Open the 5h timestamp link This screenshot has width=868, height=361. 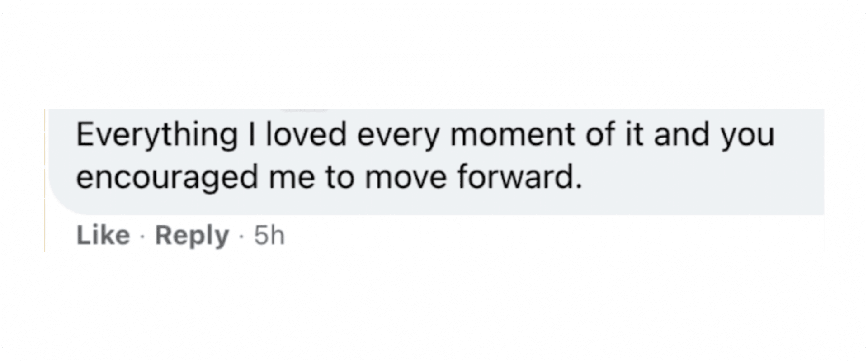point(269,236)
